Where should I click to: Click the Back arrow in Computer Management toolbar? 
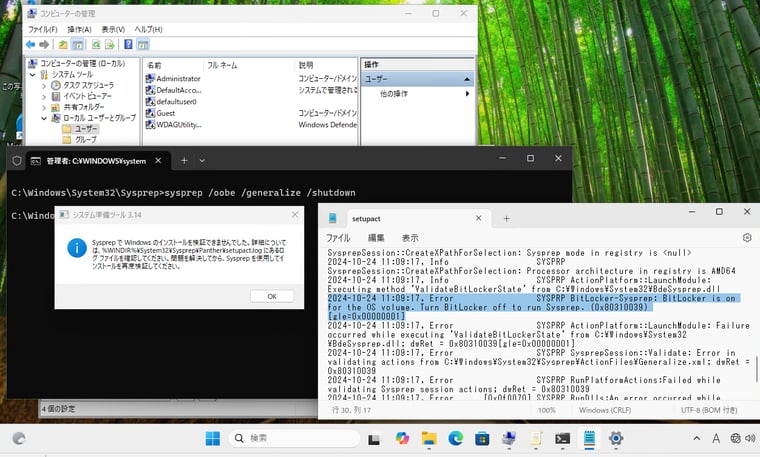coord(31,45)
